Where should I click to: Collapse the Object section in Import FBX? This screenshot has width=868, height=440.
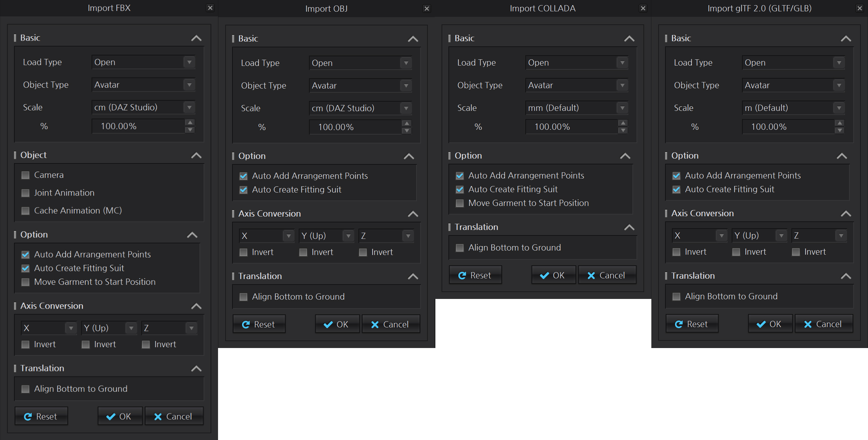click(196, 155)
